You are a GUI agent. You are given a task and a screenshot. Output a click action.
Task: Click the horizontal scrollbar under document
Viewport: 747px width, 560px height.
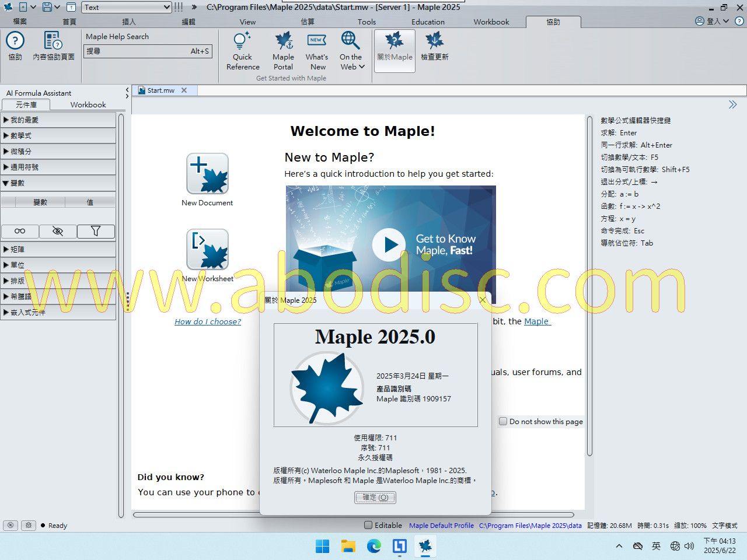pos(354,514)
